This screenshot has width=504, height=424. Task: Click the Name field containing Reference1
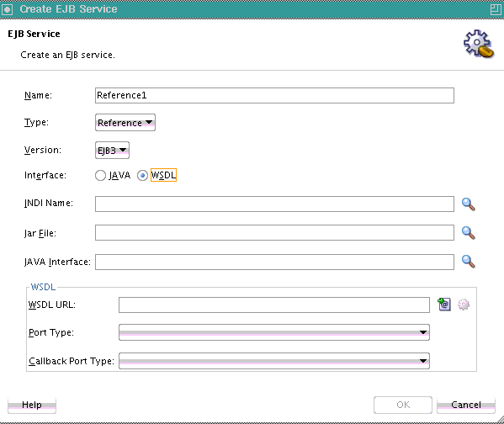click(274, 95)
